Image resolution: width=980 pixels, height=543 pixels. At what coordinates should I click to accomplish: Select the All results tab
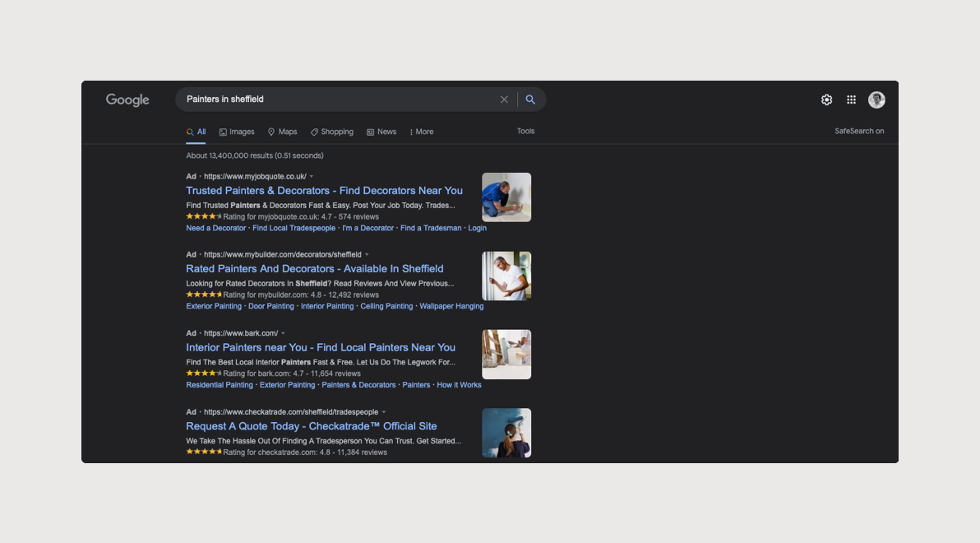click(196, 132)
